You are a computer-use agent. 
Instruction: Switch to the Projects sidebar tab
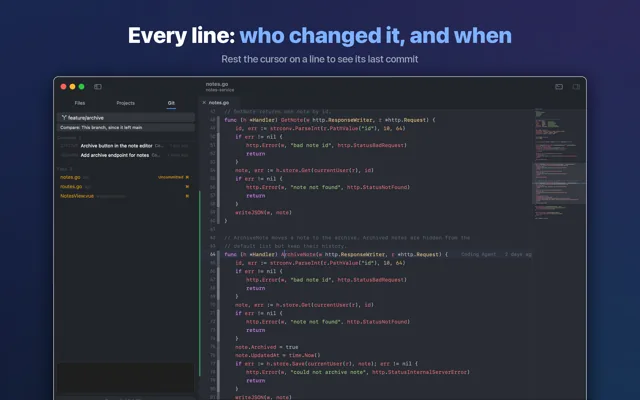click(125, 103)
